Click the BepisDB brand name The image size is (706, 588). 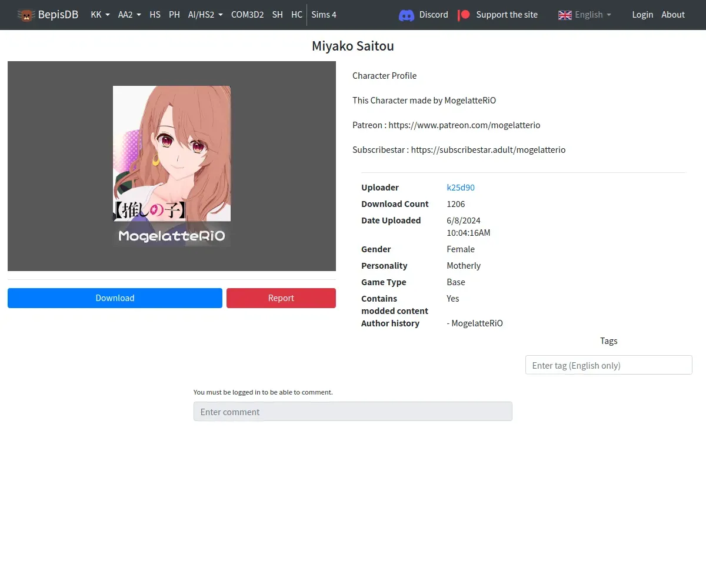(58, 15)
